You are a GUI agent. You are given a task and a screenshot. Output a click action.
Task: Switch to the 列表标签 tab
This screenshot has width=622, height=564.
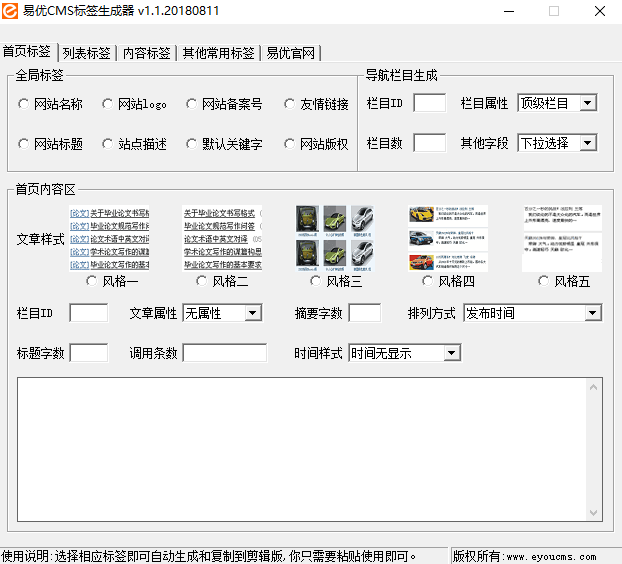click(86, 53)
